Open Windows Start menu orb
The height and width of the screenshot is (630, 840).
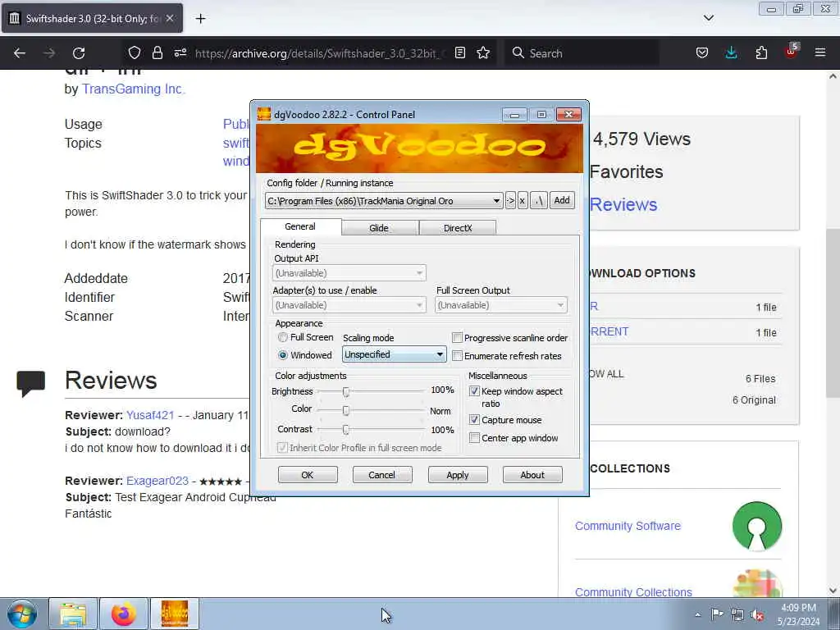click(22, 614)
